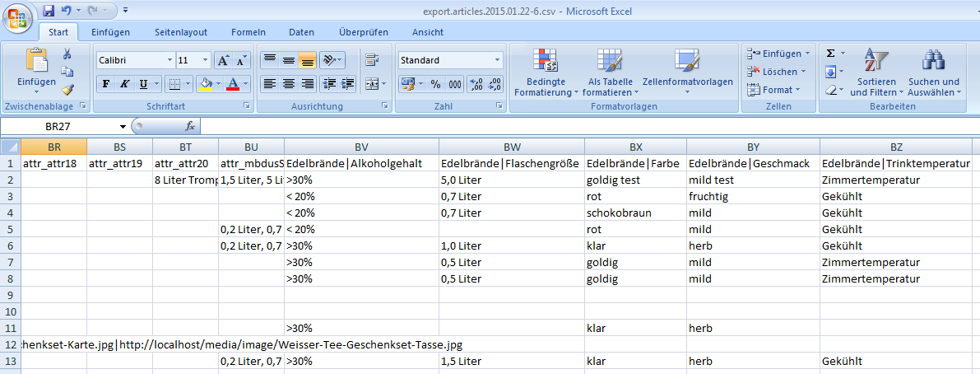The height and width of the screenshot is (374, 980).
Task: Click the Cut scissors icon
Action: click(x=67, y=54)
